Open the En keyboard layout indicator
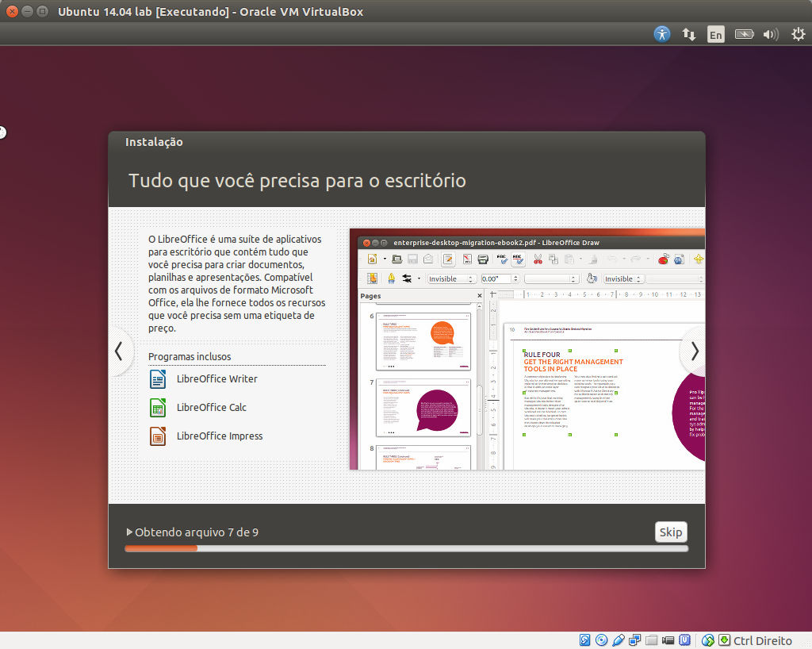This screenshot has height=649, width=812. [716, 35]
